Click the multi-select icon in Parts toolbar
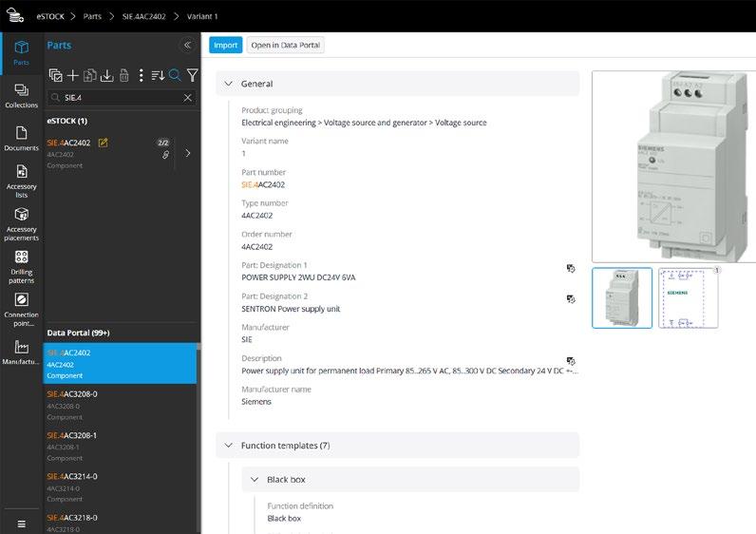This screenshot has width=756, height=534. (x=55, y=75)
